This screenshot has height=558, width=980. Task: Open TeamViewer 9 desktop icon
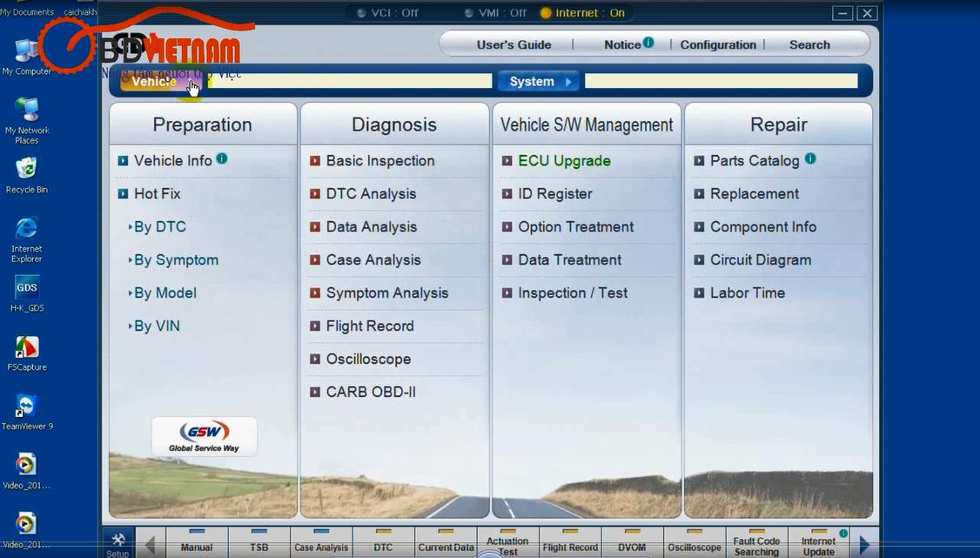[27, 413]
